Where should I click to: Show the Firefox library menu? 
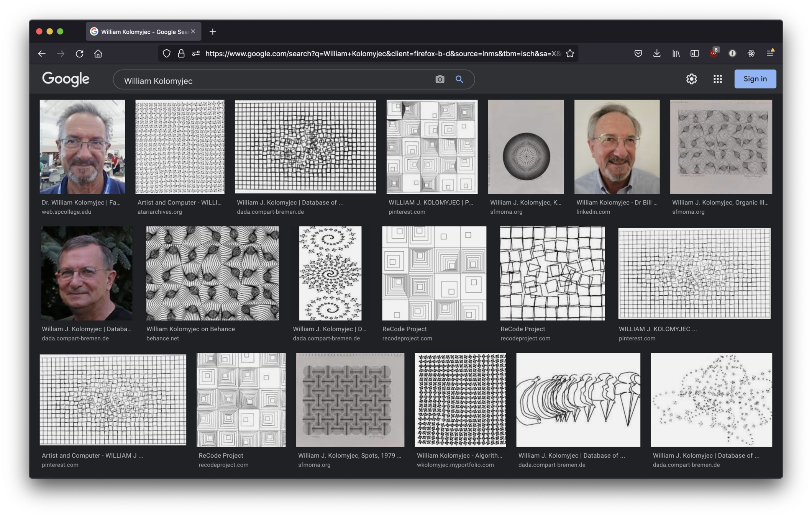(676, 54)
